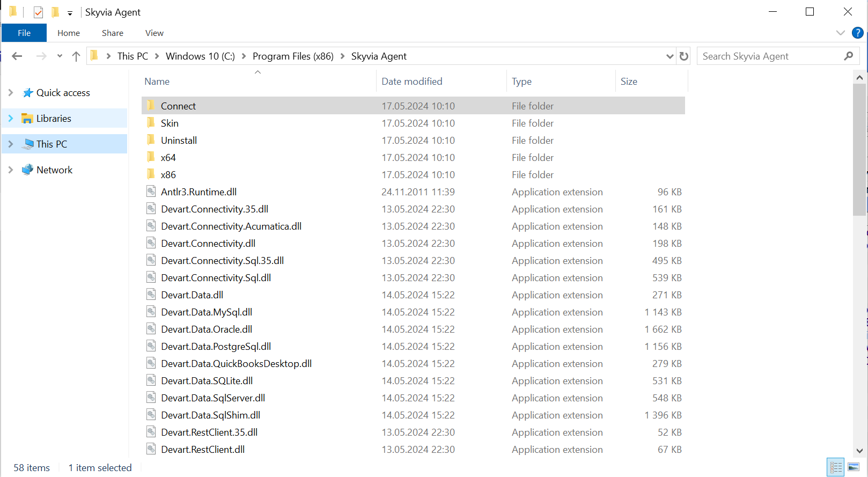
Task: Click the scroll down arrow of file list
Action: [x=859, y=451]
